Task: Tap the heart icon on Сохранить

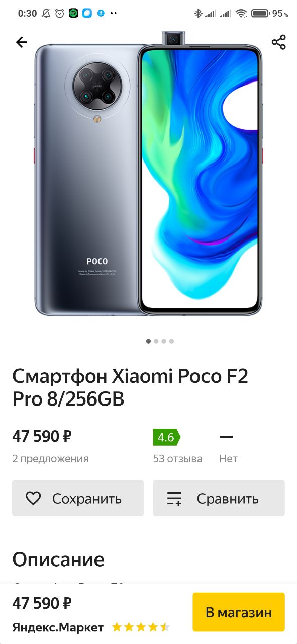Action: (x=33, y=498)
